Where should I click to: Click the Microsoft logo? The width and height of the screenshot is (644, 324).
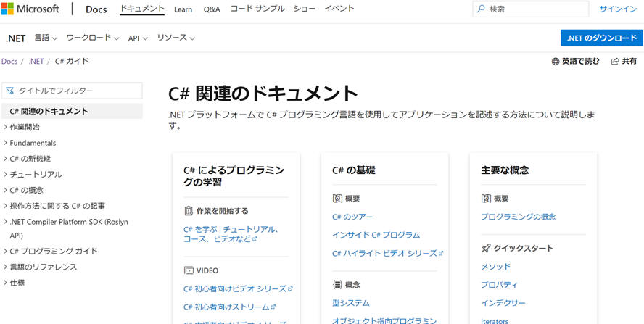tap(30, 9)
